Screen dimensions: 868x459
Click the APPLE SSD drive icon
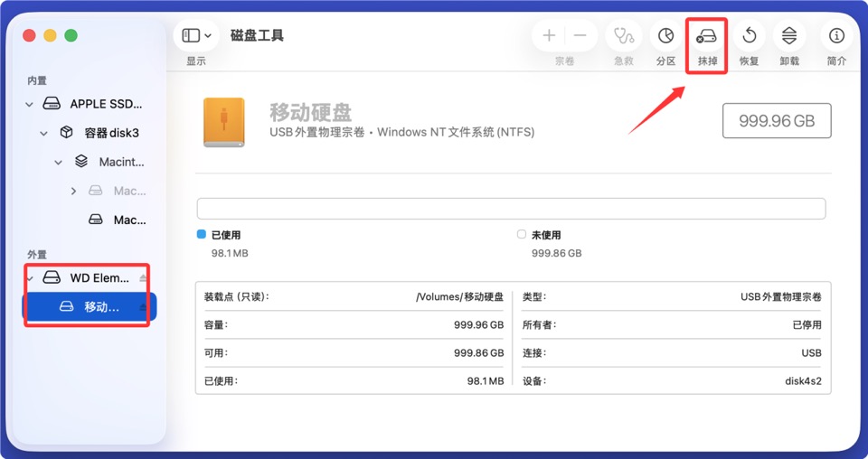click(x=52, y=104)
